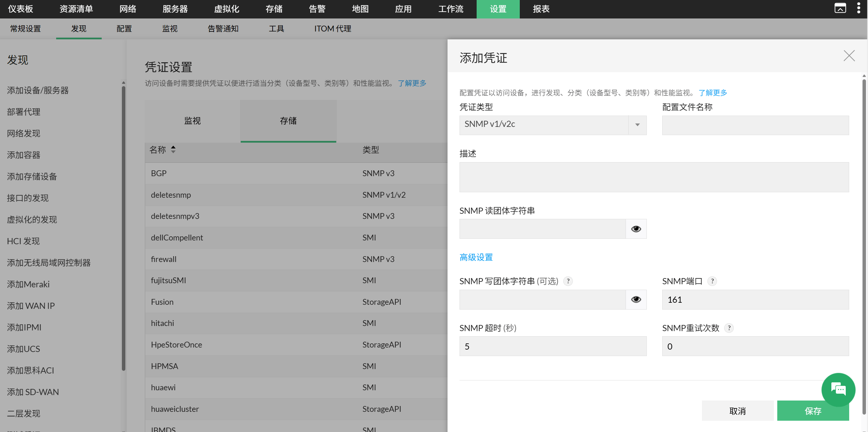Image resolution: width=868 pixels, height=432 pixels.
Task: Click the 描述 text area
Action: click(654, 177)
